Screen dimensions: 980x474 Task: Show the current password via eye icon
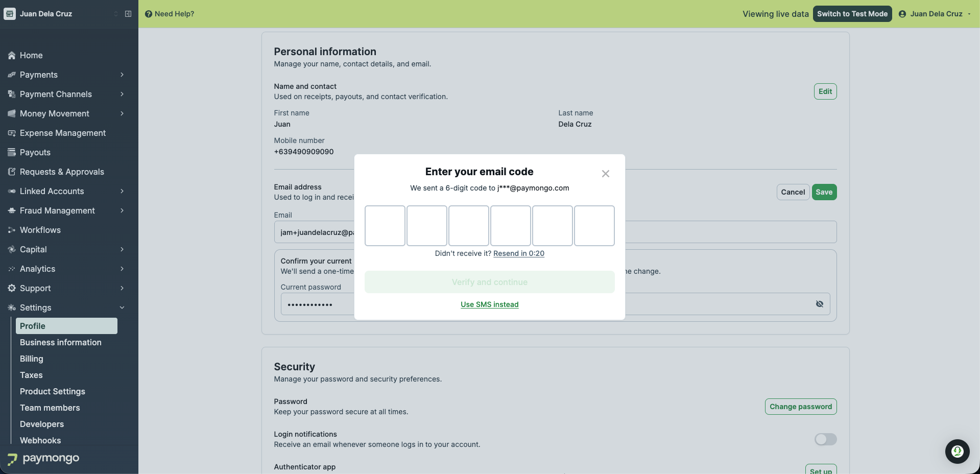point(820,304)
